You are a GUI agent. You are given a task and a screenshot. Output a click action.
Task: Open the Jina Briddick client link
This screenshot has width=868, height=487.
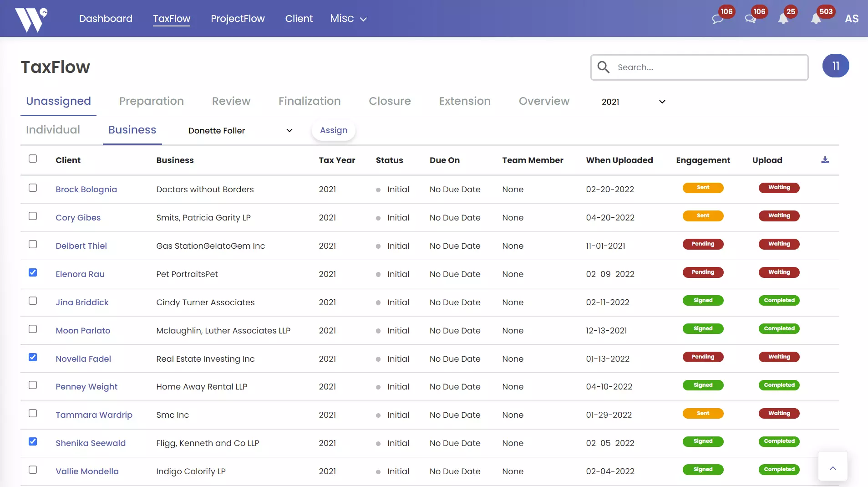82,302
